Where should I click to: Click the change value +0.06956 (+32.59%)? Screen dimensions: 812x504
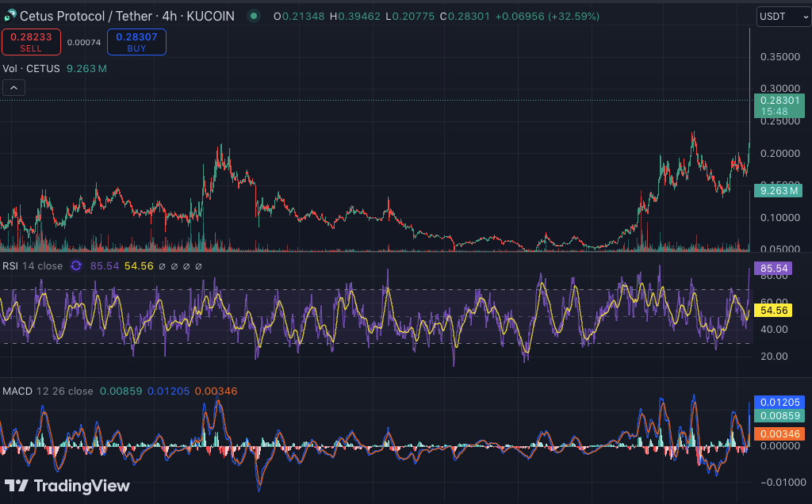tap(547, 17)
